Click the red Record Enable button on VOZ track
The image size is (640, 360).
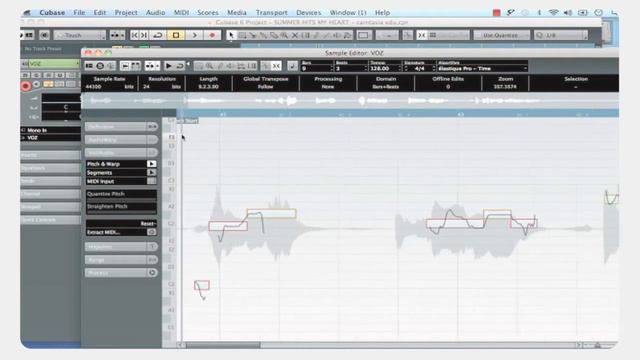26,86
